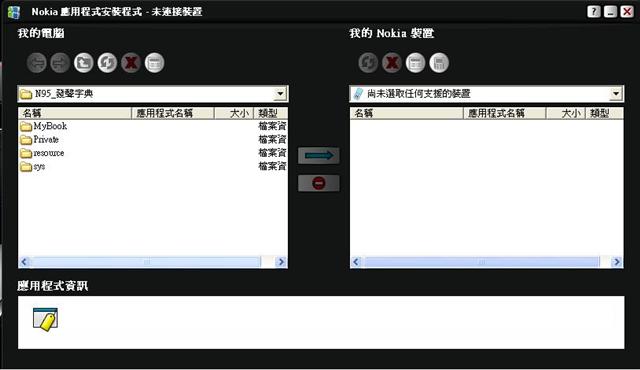
Task: Sort by 應用程式名稱 column in Nokia device list
Action: coord(504,113)
